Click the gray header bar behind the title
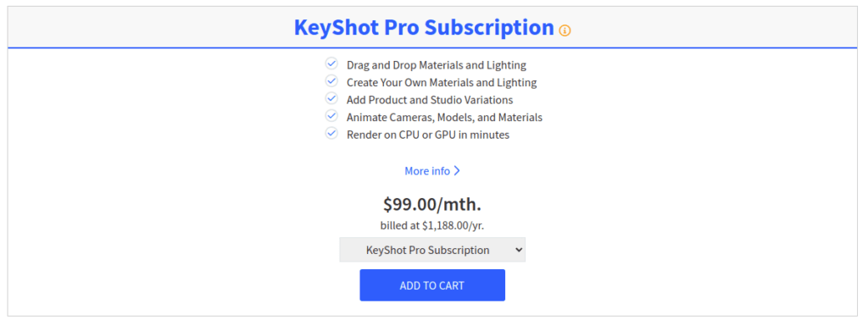This screenshot has height=320, width=868. [166, 28]
